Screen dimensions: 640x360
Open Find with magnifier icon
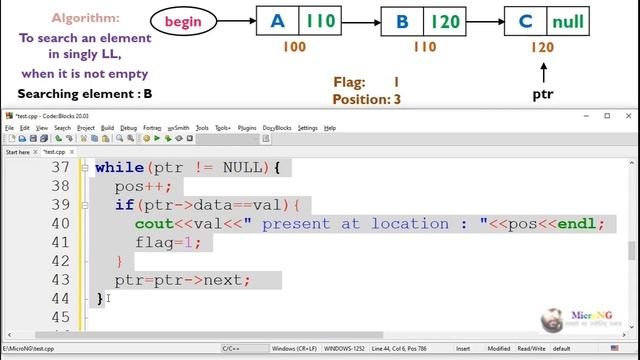click(119, 139)
